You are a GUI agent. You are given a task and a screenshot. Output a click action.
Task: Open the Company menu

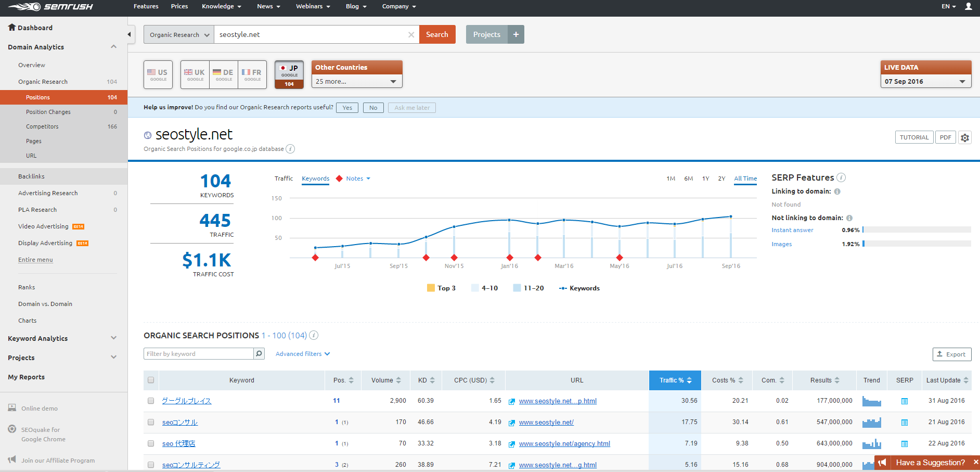pos(399,6)
